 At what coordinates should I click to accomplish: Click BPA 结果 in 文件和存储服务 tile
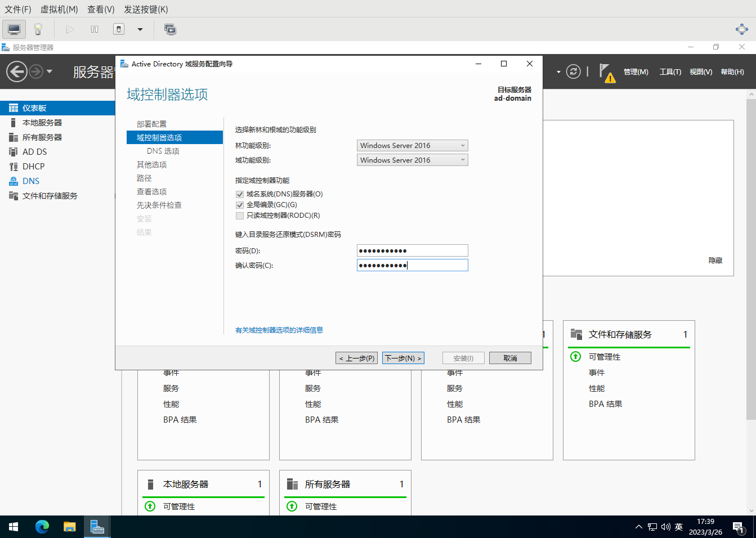coord(605,404)
